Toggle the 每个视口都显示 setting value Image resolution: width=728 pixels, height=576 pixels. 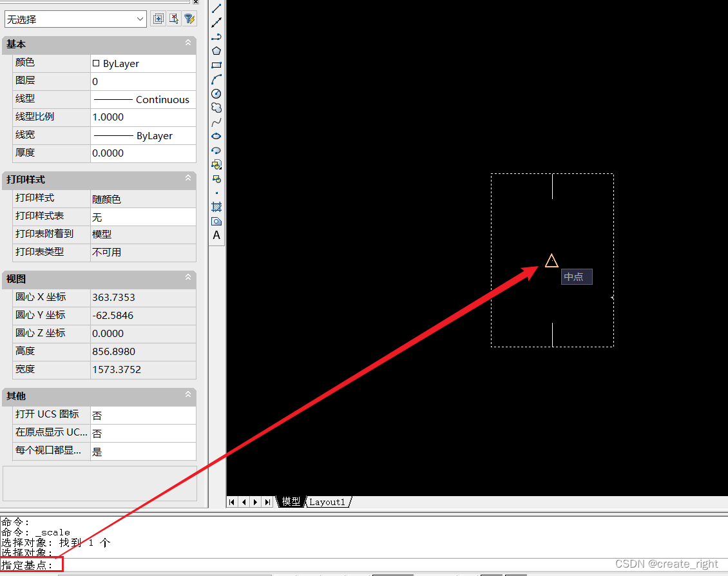pyautogui.click(x=143, y=451)
